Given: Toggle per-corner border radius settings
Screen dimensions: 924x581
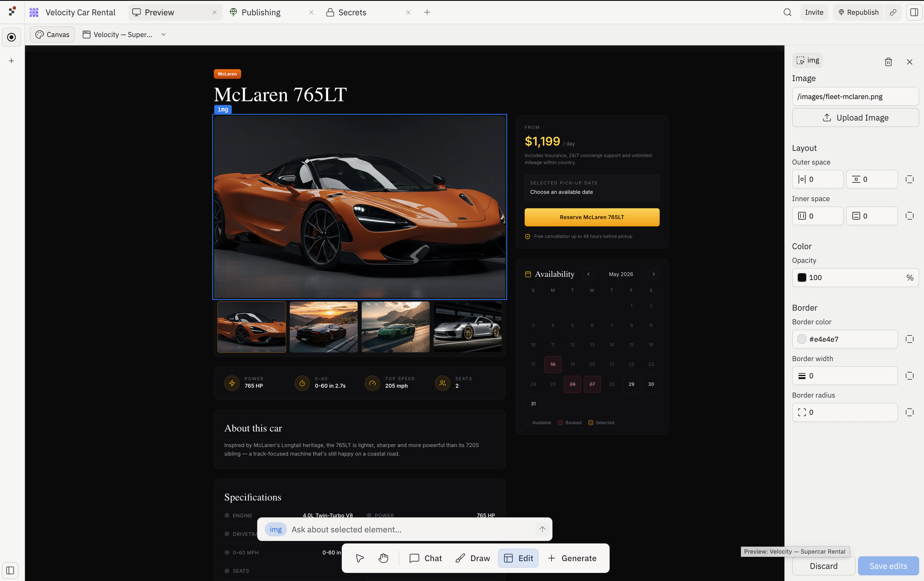Looking at the screenshot, I should (x=910, y=412).
